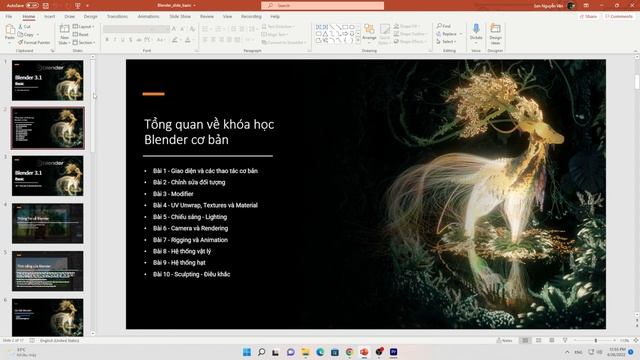Switch to the Animations tab

[x=149, y=16]
